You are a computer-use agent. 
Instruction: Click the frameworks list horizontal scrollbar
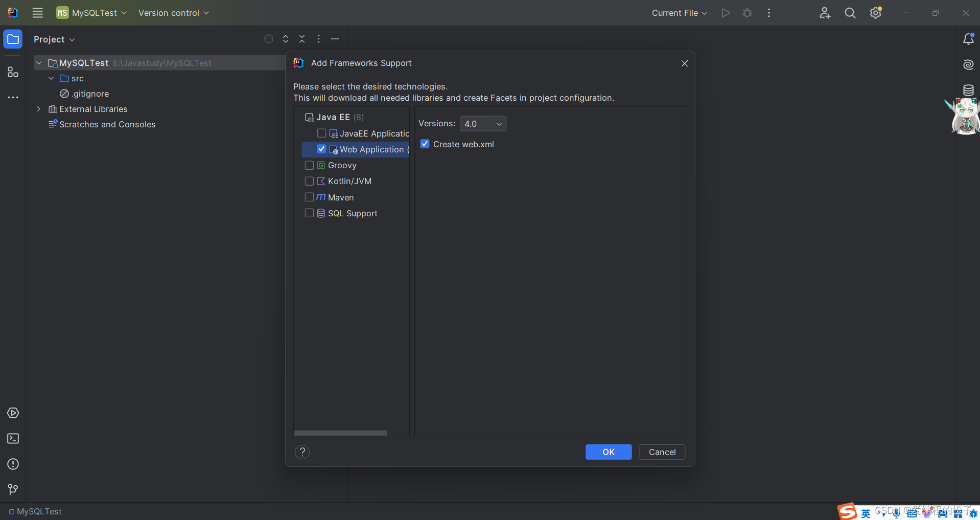[340, 433]
